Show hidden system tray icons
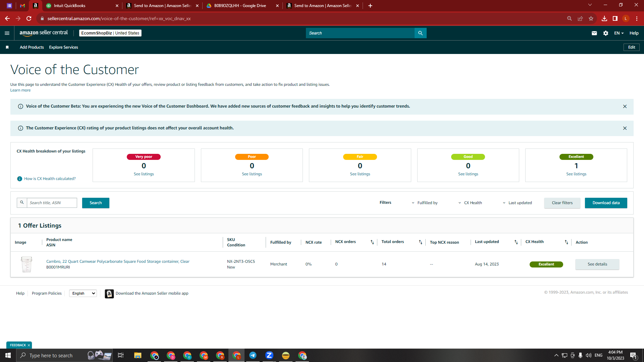644x362 pixels. click(556, 355)
